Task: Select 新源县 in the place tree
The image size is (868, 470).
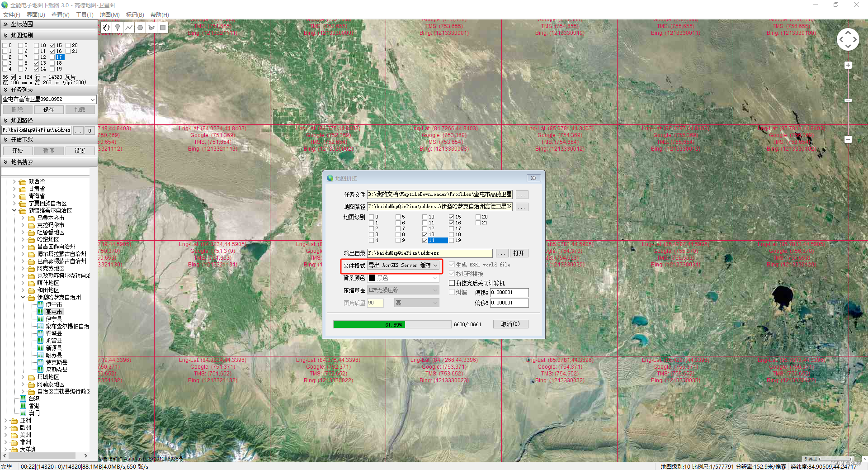Action: click(x=54, y=348)
